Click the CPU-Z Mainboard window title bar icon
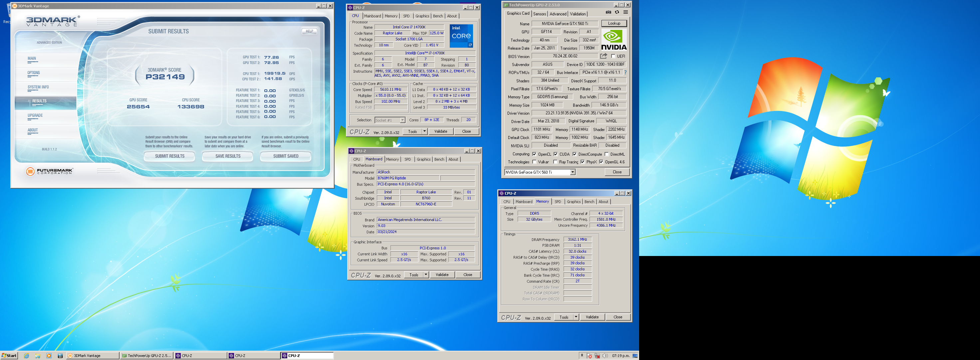980x360 pixels. tap(352, 151)
